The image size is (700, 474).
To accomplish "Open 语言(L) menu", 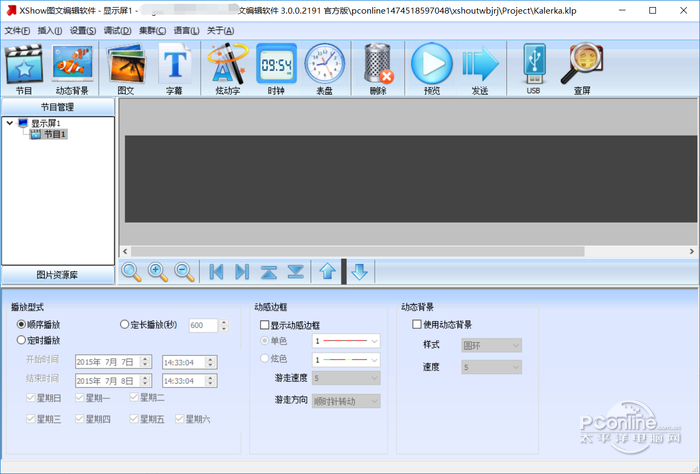I will (186, 30).
